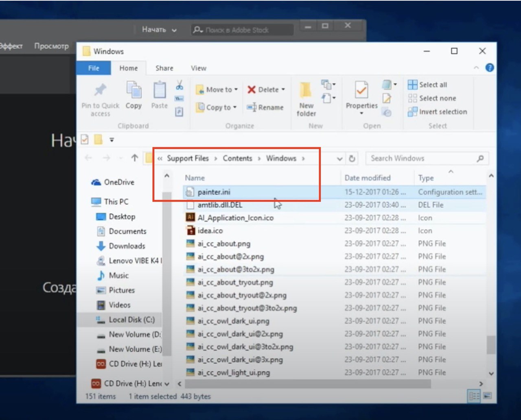
Task: Click the Contents breadcrumb
Action: [x=237, y=159]
